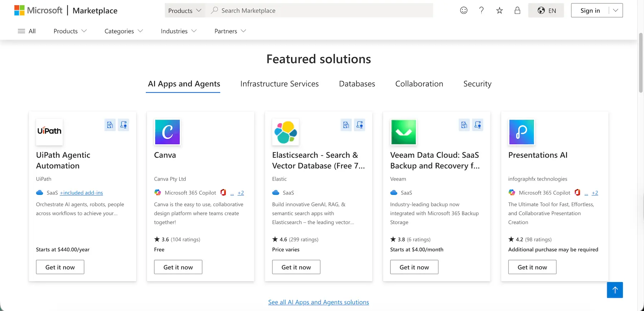This screenshot has width=644, height=311.
Task: Click the Marketplace title link
Action: (x=95, y=10)
